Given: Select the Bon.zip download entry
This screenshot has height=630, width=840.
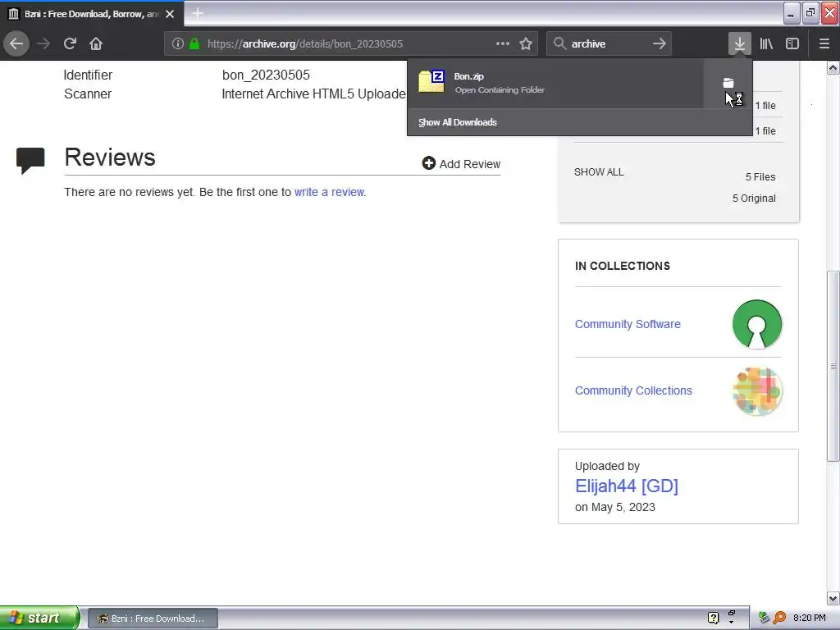Looking at the screenshot, I should (x=555, y=83).
